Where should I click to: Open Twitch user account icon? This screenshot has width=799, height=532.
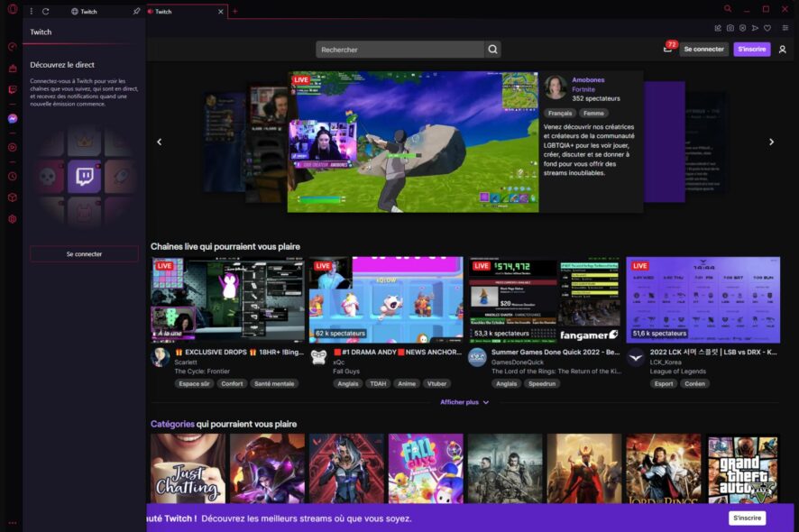click(782, 50)
